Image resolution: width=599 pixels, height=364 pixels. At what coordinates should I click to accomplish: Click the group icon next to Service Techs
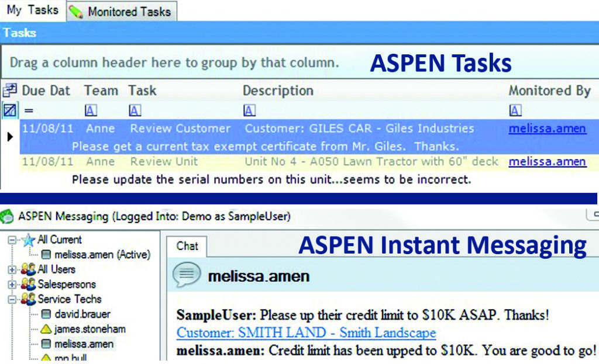click(29, 299)
